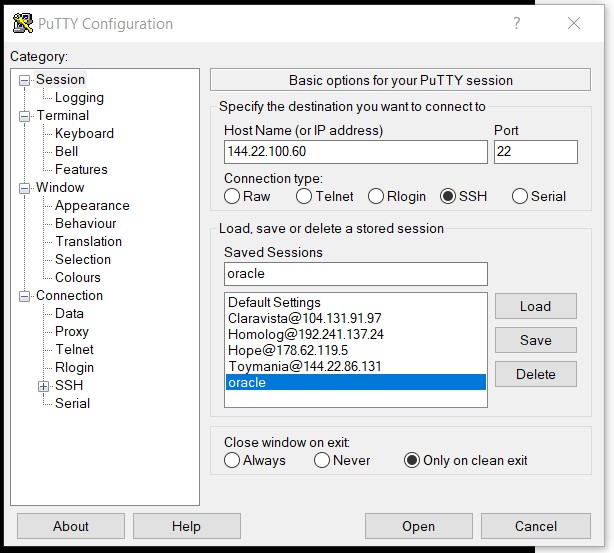Close the PuTTY Configuration dialog
614x553 pixels.
pos(574,23)
